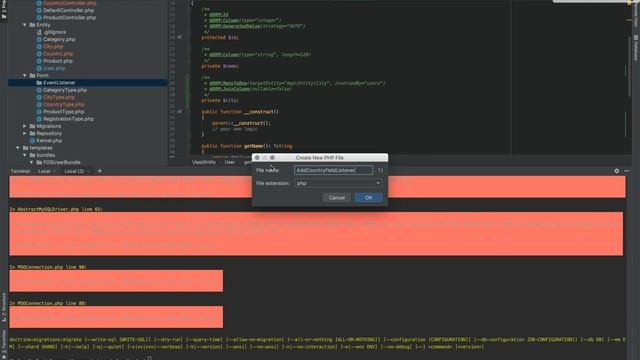This screenshot has width=640, height=360.
Task: Click the private $city line in editor
Action: 220,100
